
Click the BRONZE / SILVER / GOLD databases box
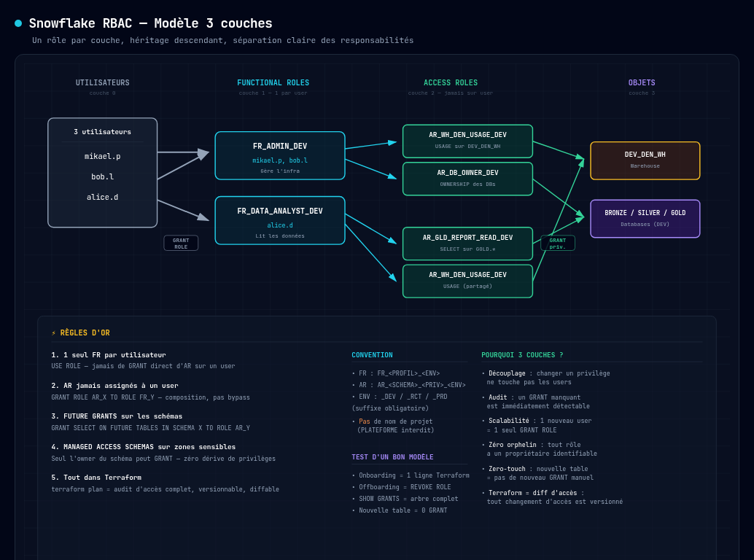tap(645, 219)
